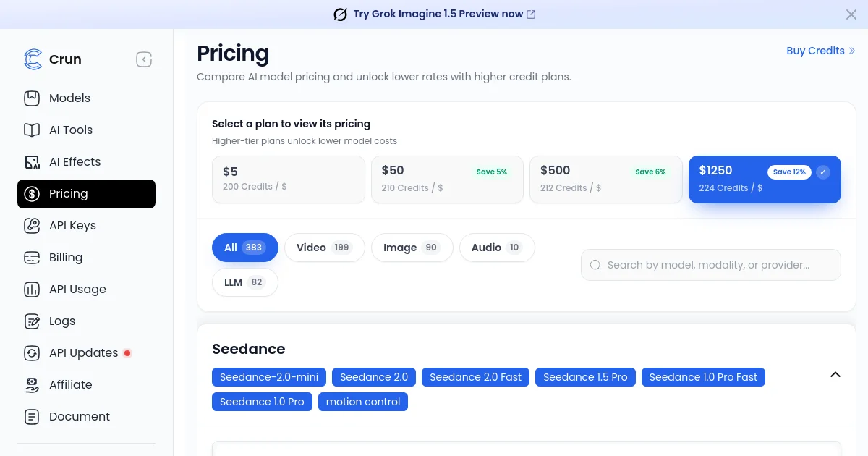Select the Seedance 2.0 Fast tag
Screen dimensions: 868x456
475,377
